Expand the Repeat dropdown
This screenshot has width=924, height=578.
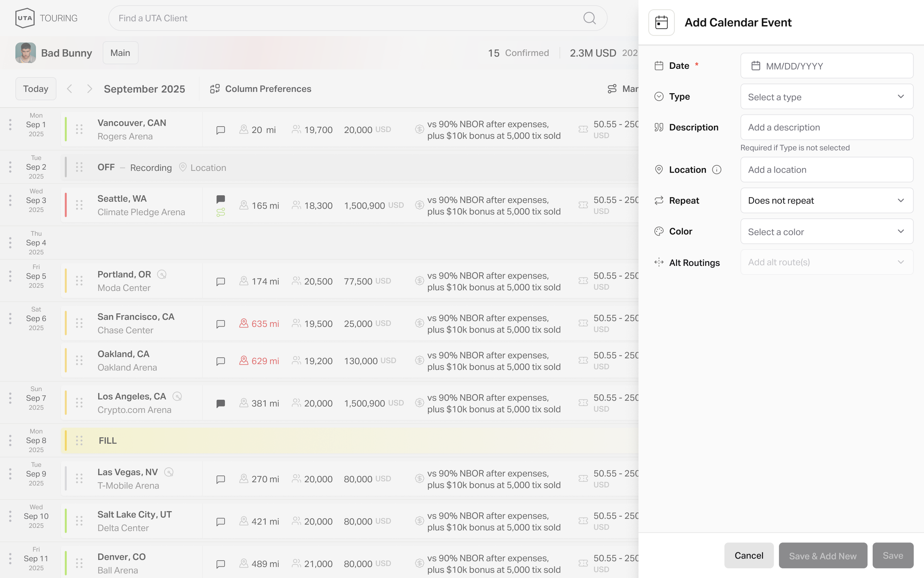pos(826,200)
